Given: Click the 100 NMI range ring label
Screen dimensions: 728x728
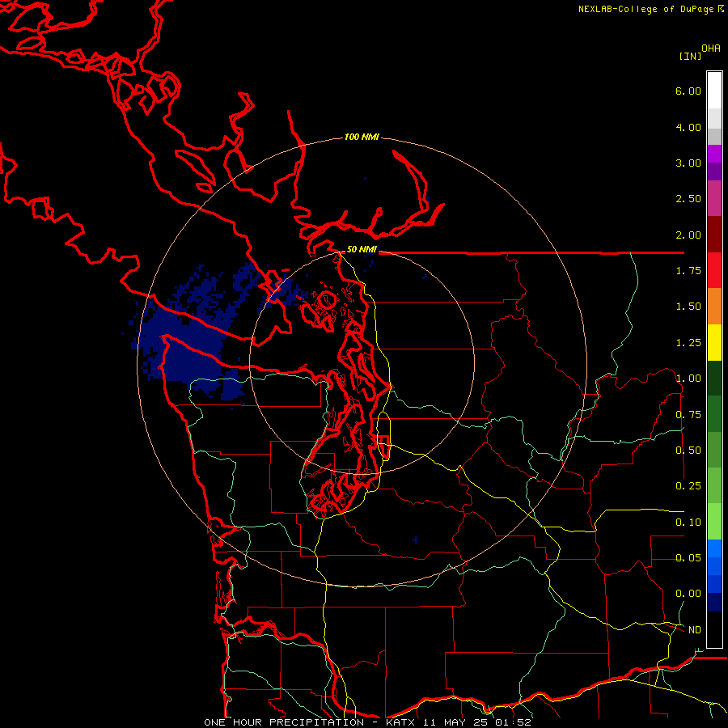Looking at the screenshot, I should 362,137.
